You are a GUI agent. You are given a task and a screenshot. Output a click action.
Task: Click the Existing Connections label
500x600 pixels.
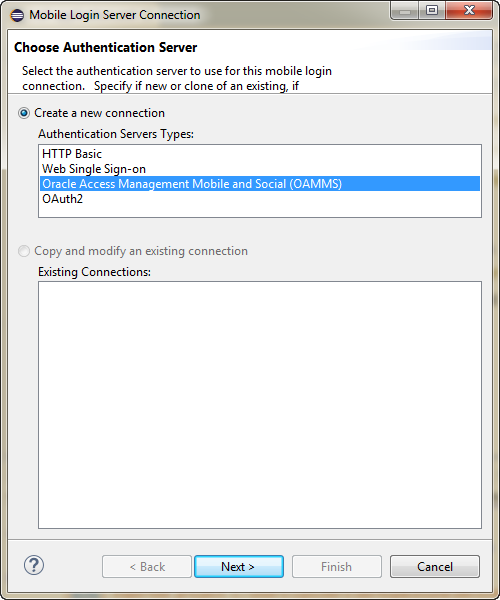[94, 272]
